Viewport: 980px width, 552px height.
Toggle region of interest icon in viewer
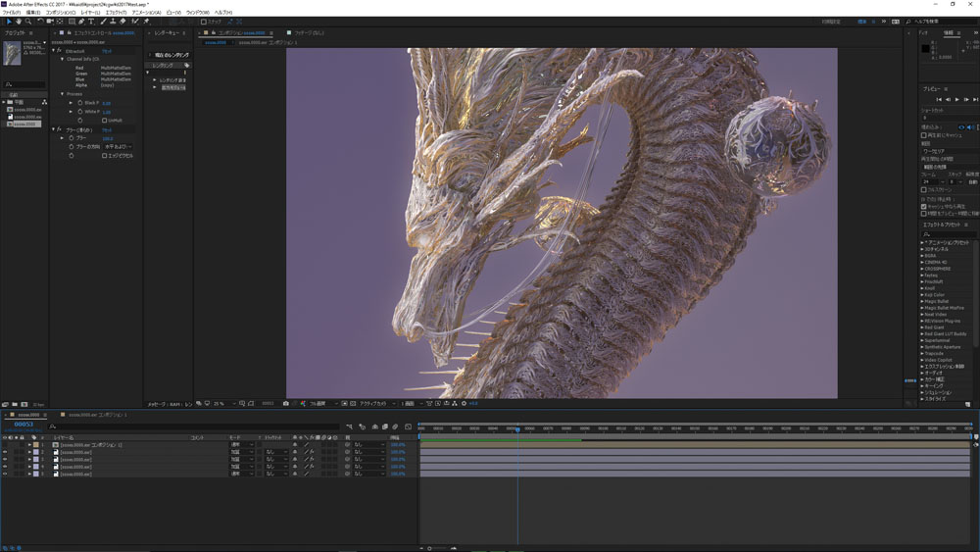pos(344,404)
